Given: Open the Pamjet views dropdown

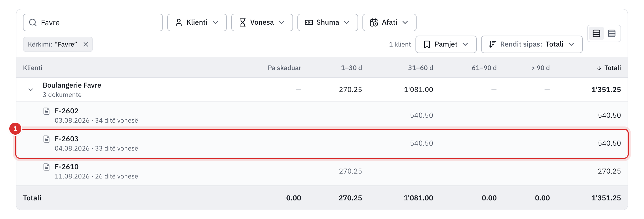Looking at the screenshot, I should (x=446, y=44).
